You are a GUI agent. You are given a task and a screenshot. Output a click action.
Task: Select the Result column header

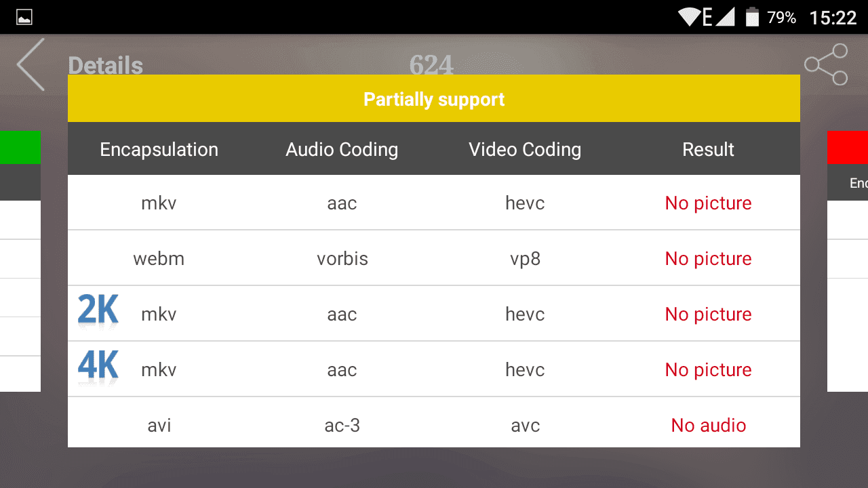[708, 150]
